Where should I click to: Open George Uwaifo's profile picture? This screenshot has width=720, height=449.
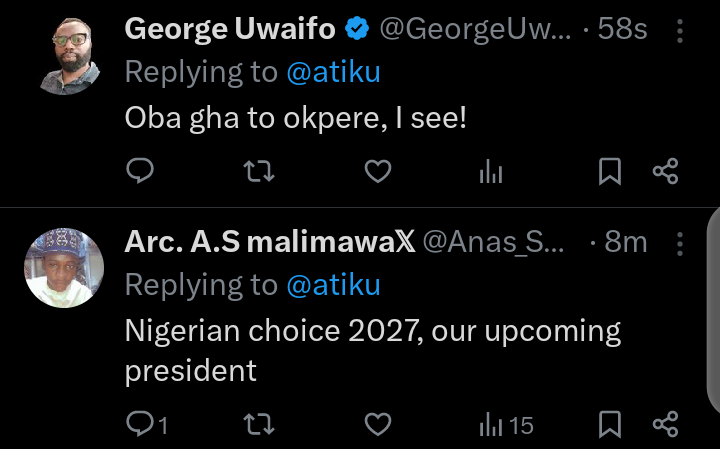[x=63, y=55]
